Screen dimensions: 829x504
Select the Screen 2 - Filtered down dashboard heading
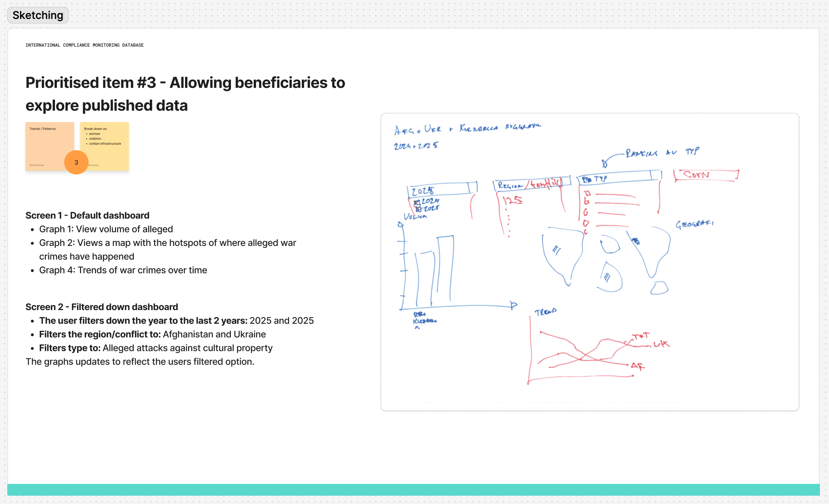coord(102,307)
